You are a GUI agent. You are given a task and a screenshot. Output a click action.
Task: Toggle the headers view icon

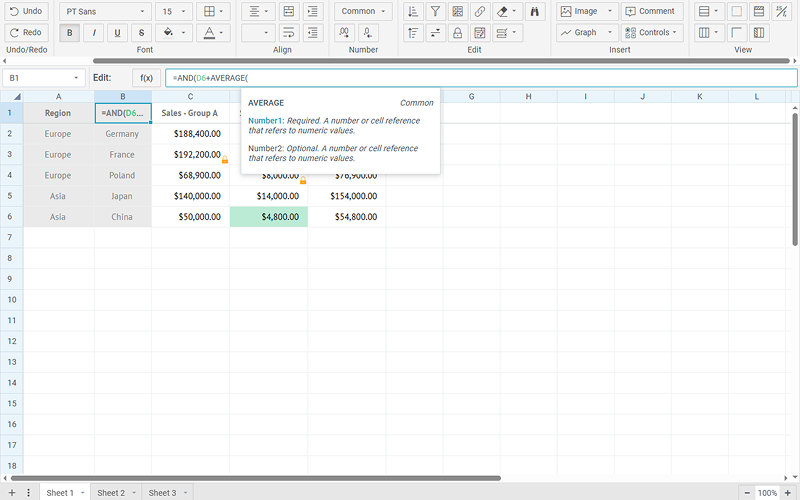[x=759, y=11]
